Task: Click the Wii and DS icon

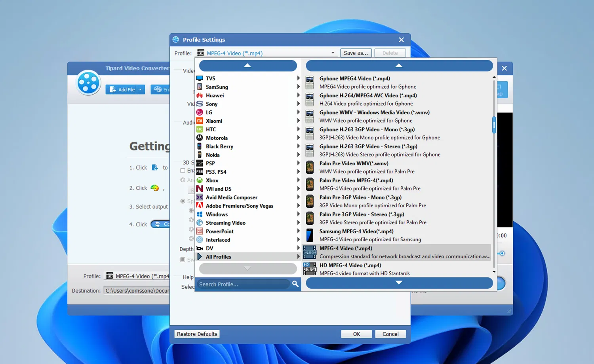Action: 200,189
